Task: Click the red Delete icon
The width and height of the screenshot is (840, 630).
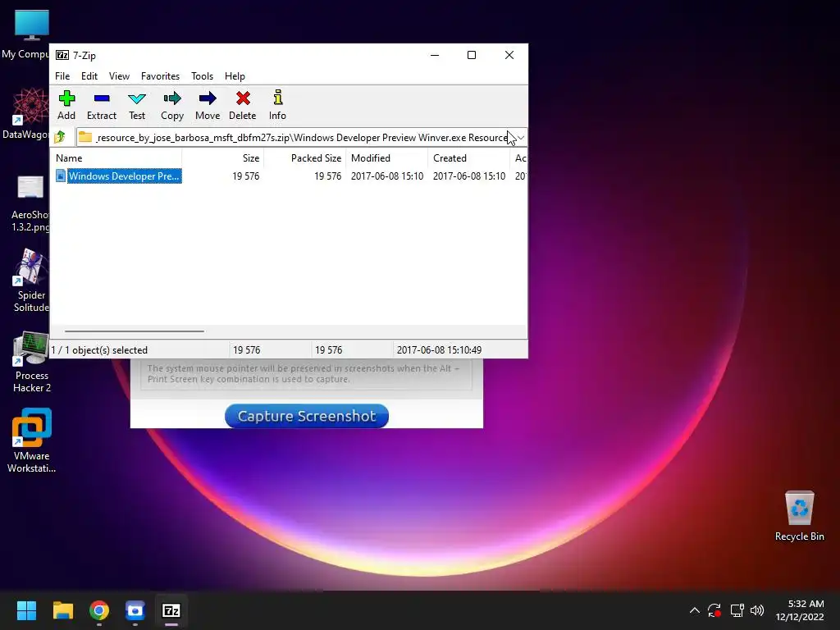Action: click(x=243, y=98)
